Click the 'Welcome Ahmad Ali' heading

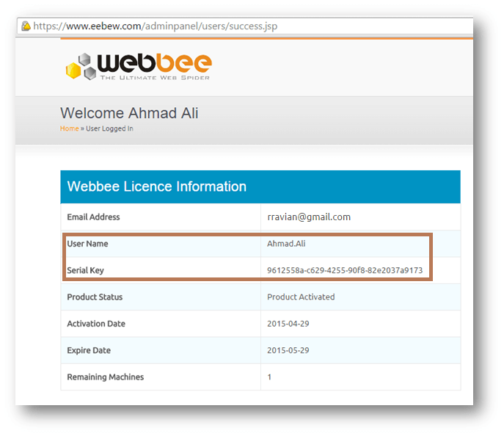tap(129, 113)
